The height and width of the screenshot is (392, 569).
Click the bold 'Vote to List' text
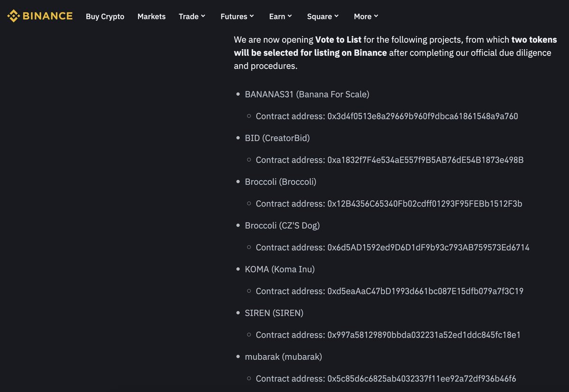pyautogui.click(x=338, y=39)
